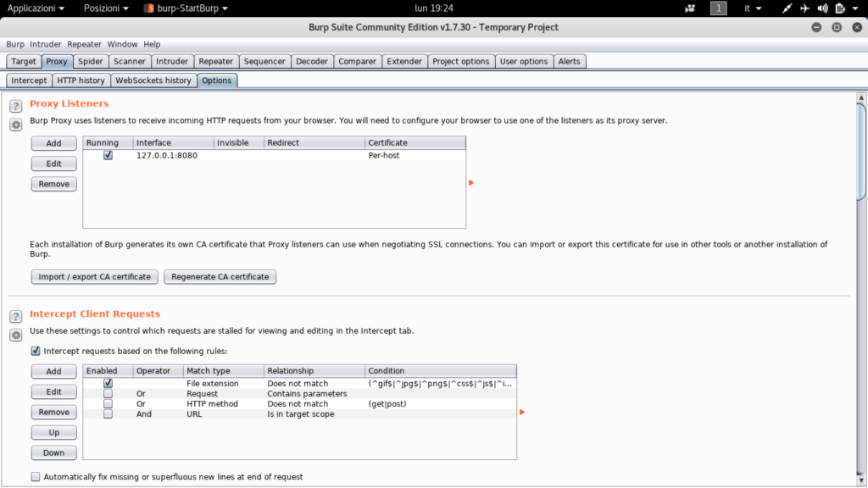Viewport: 868px width, 488px height.
Task: Open the Repeater menu in the menu bar
Action: click(x=84, y=44)
